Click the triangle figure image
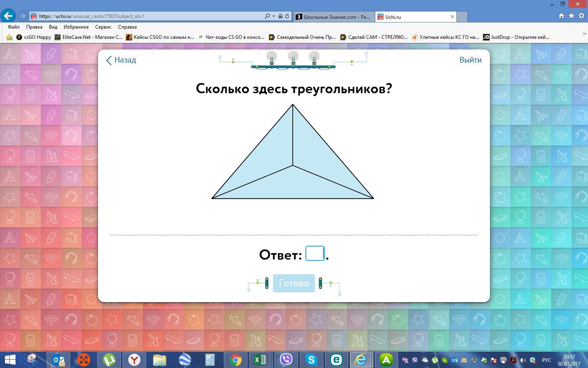The height and width of the screenshot is (368, 588). tap(293, 152)
